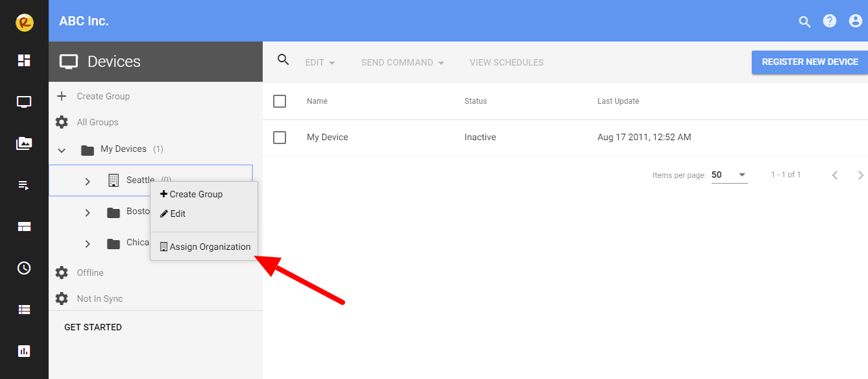Click the My Devices folder icon
Viewport: 868px width, 379px height.
click(88, 150)
